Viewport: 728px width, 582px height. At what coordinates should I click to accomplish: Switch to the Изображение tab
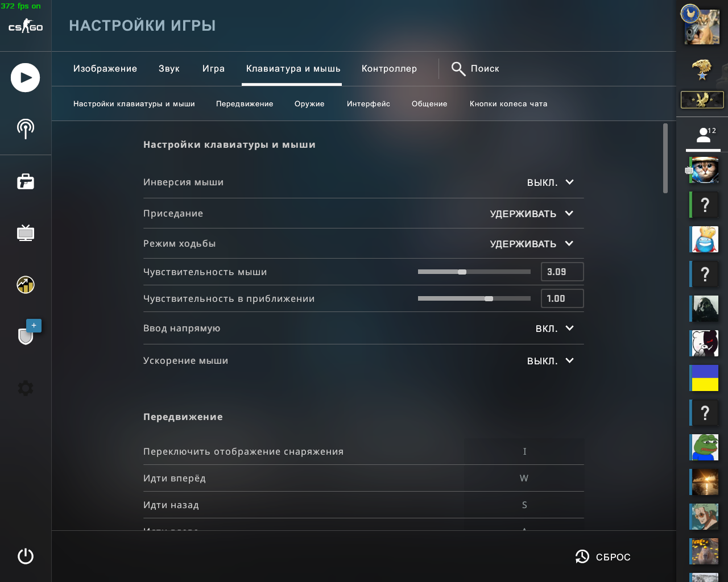pyautogui.click(x=105, y=69)
